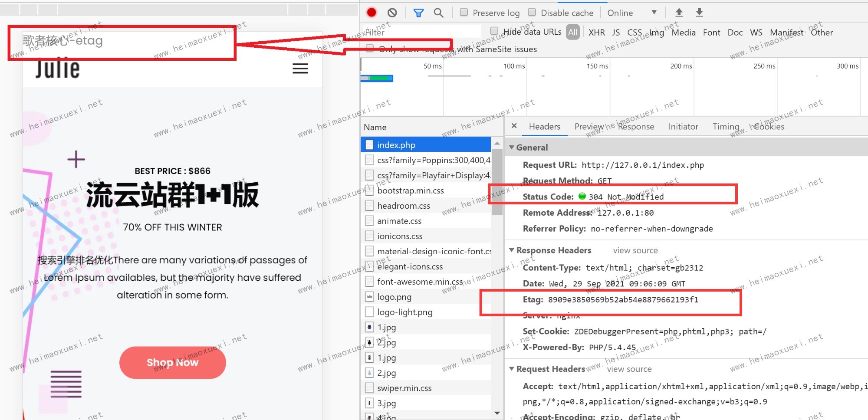This screenshot has height=420, width=868.
Task: Open network search with magnifier icon
Action: (x=439, y=13)
